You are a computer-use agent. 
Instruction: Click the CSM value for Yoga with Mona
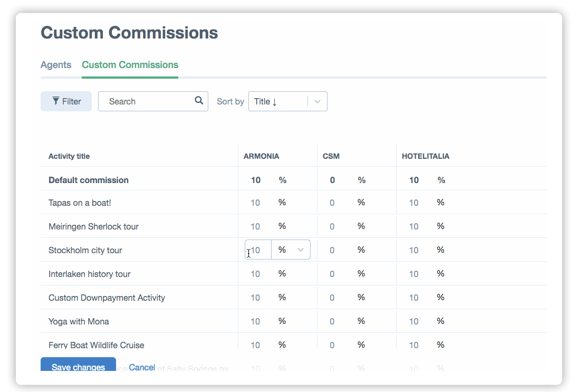[x=332, y=321]
